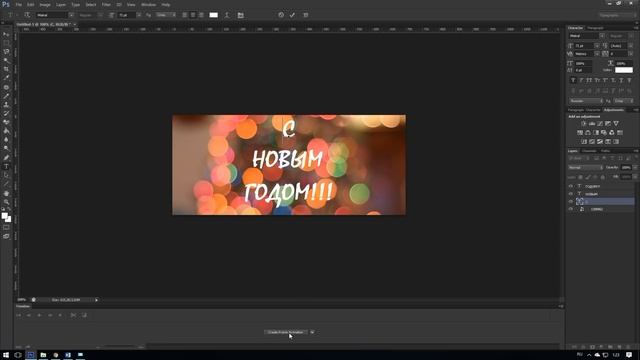
Task: Select the Clone Stamp tool
Action: pos(6,104)
